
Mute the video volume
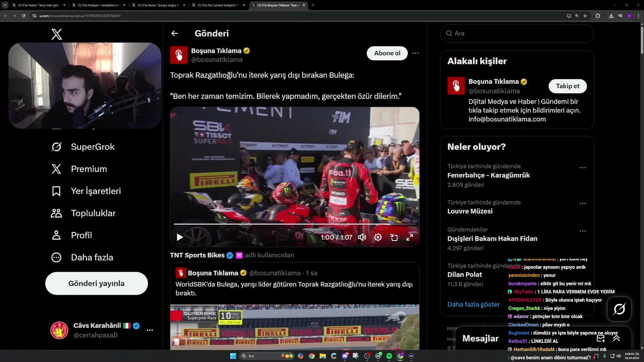(x=362, y=237)
